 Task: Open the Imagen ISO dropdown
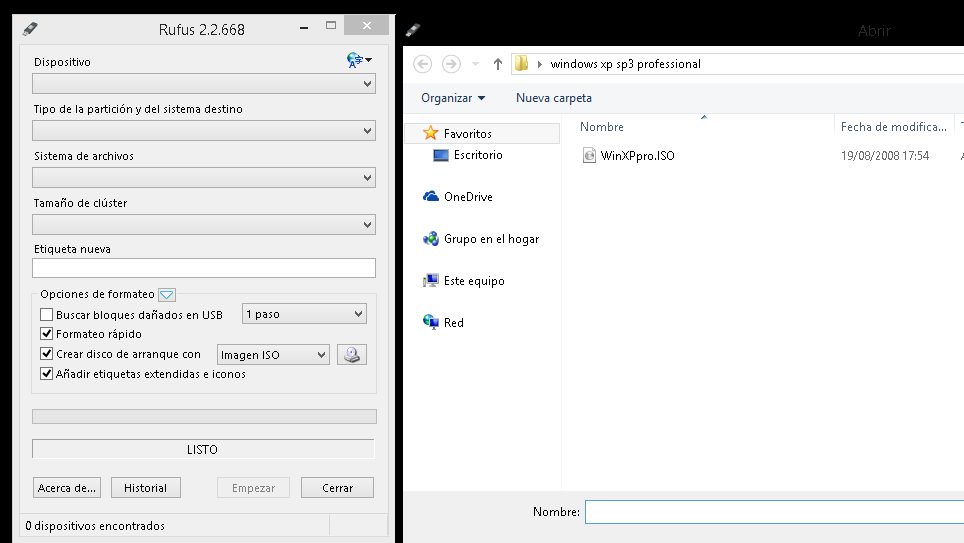[x=273, y=355]
